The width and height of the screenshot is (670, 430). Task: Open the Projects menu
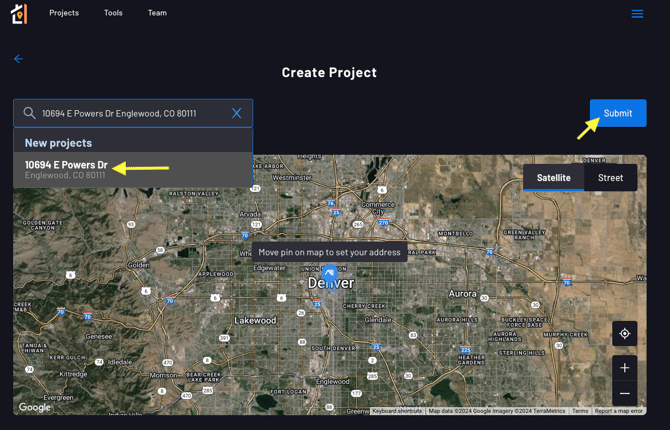[x=64, y=13]
